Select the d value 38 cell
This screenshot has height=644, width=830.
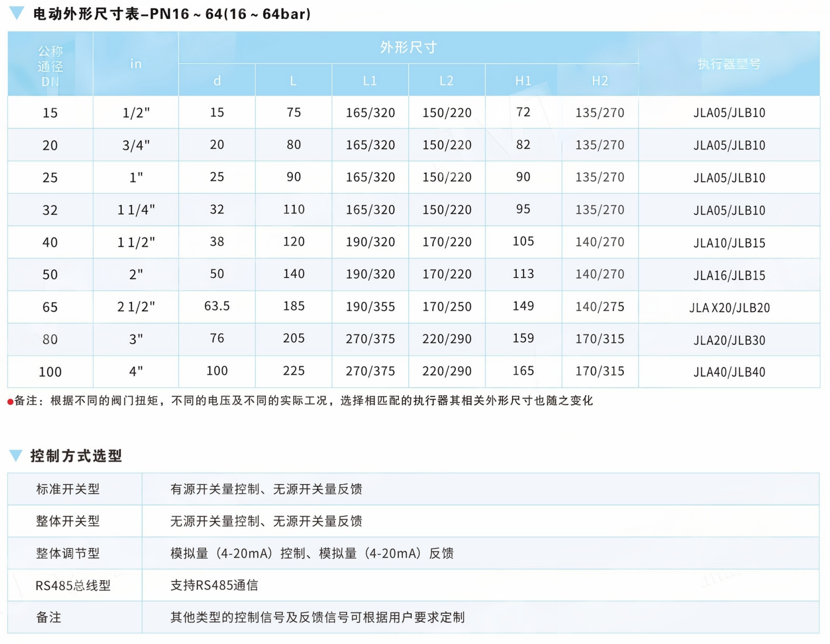pyautogui.click(x=217, y=242)
